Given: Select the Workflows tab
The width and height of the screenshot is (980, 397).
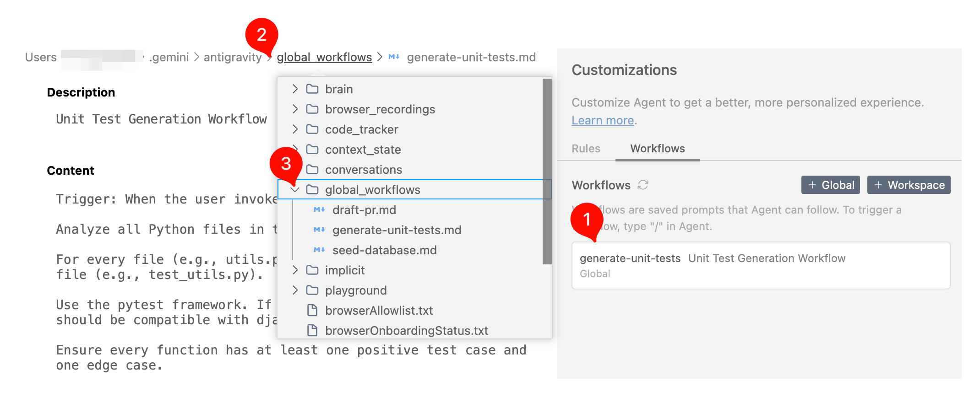Looking at the screenshot, I should click(657, 149).
